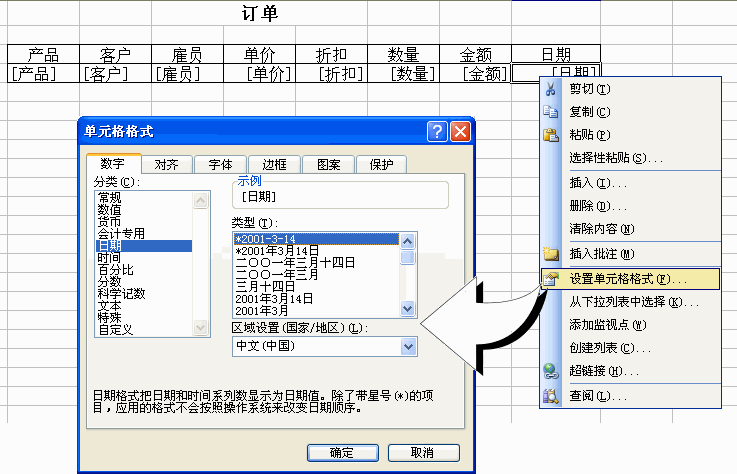Choose 从下拉列表中选择 in the context menu

coord(633,302)
